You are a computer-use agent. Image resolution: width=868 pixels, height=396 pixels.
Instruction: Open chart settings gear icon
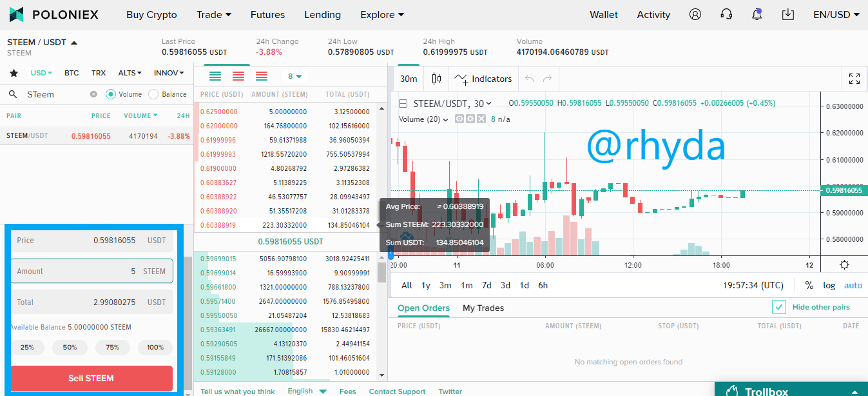844,264
